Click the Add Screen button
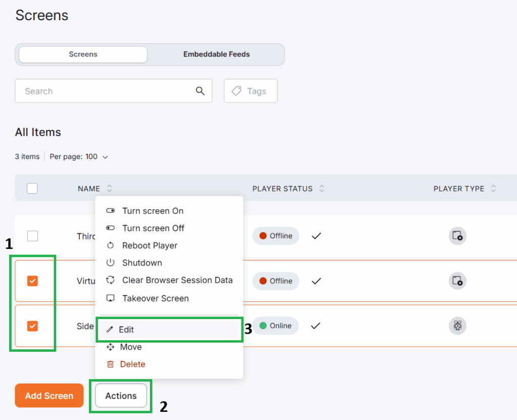The height and width of the screenshot is (420, 517). [x=49, y=396]
